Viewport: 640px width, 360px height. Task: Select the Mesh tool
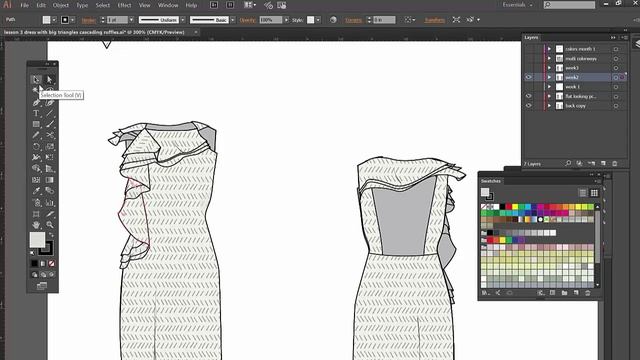(36, 180)
